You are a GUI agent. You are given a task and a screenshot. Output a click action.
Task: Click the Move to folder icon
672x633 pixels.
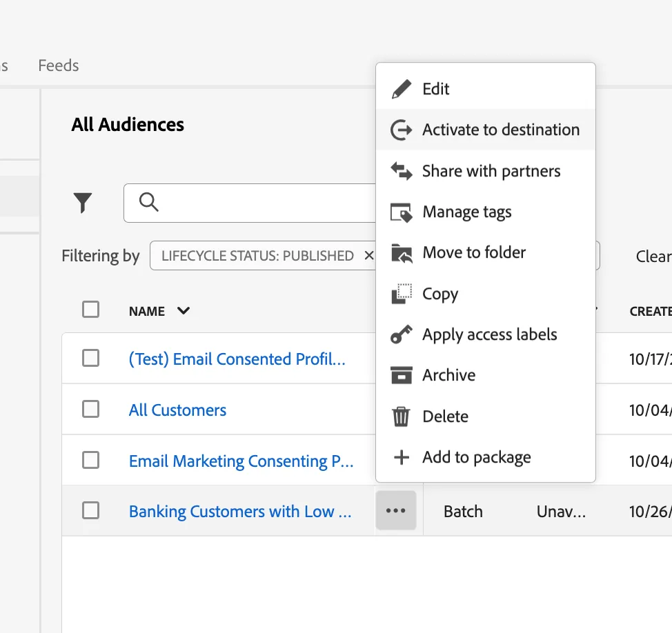(x=402, y=252)
